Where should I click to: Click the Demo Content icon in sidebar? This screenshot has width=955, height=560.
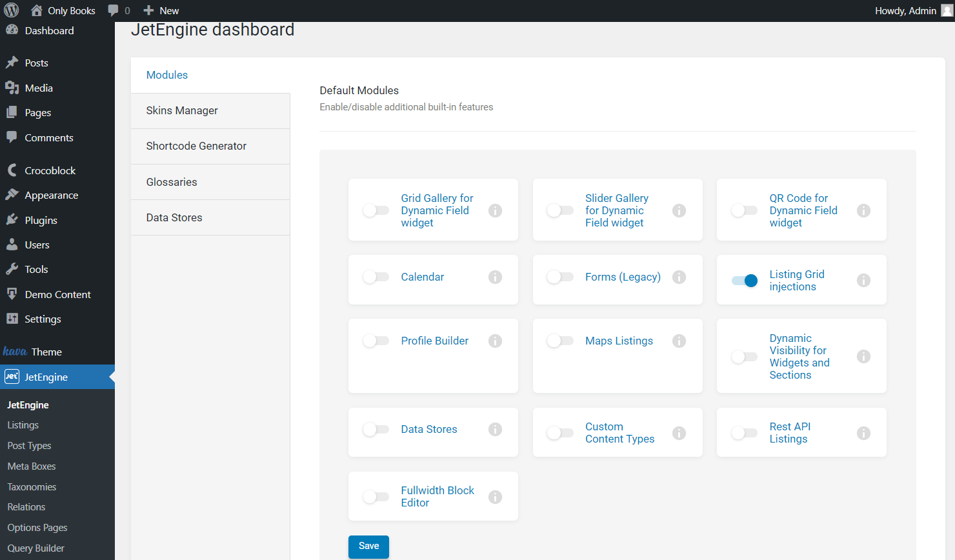point(12,294)
